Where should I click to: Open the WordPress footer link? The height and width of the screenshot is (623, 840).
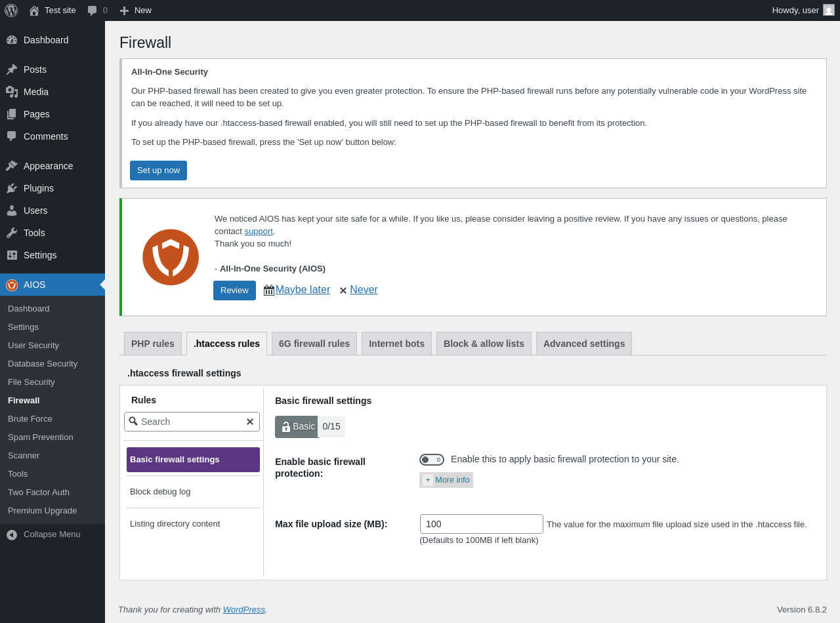(244, 609)
